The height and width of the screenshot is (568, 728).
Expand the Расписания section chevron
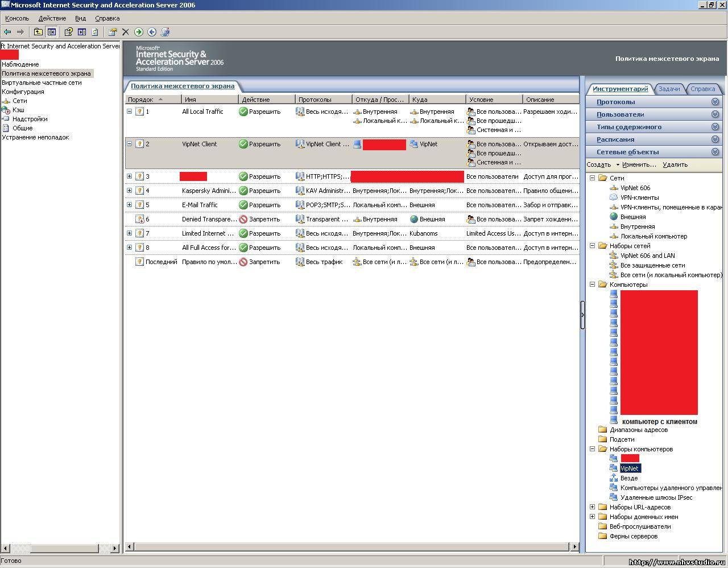pos(715,139)
